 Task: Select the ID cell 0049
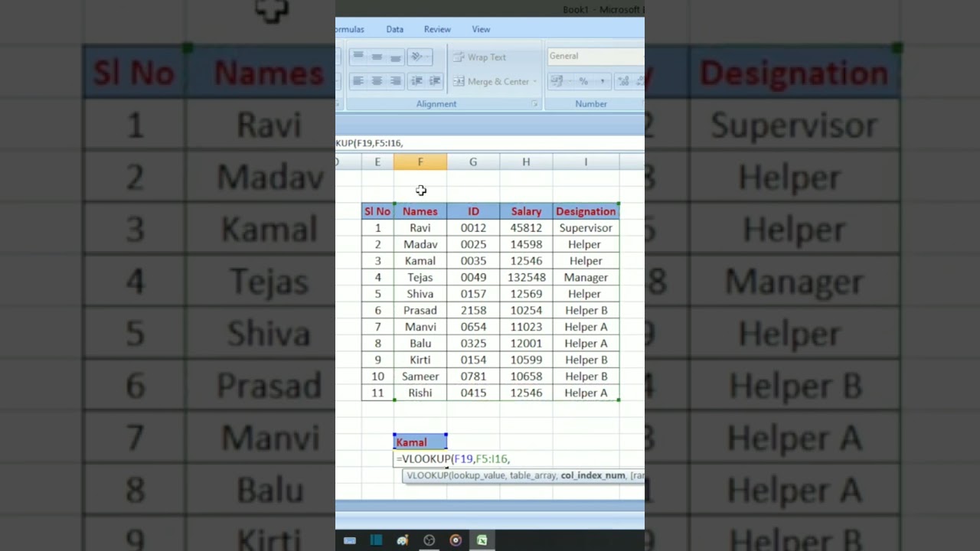pos(473,277)
